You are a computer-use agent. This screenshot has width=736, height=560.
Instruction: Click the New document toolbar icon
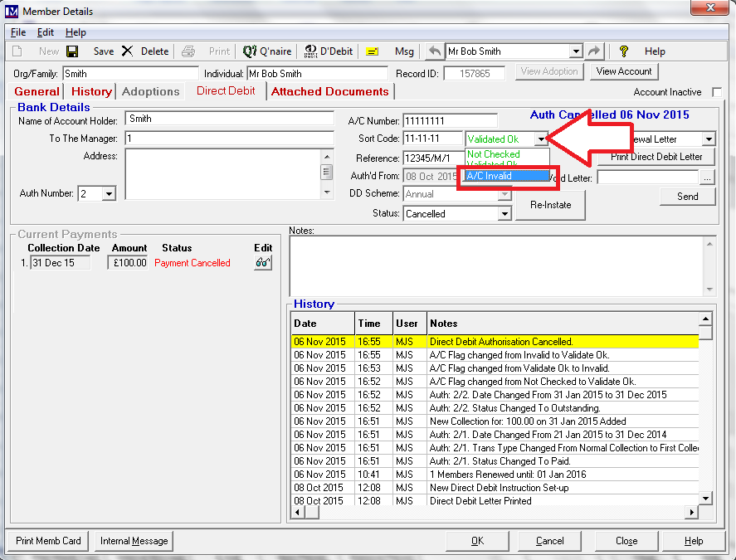click(17, 51)
